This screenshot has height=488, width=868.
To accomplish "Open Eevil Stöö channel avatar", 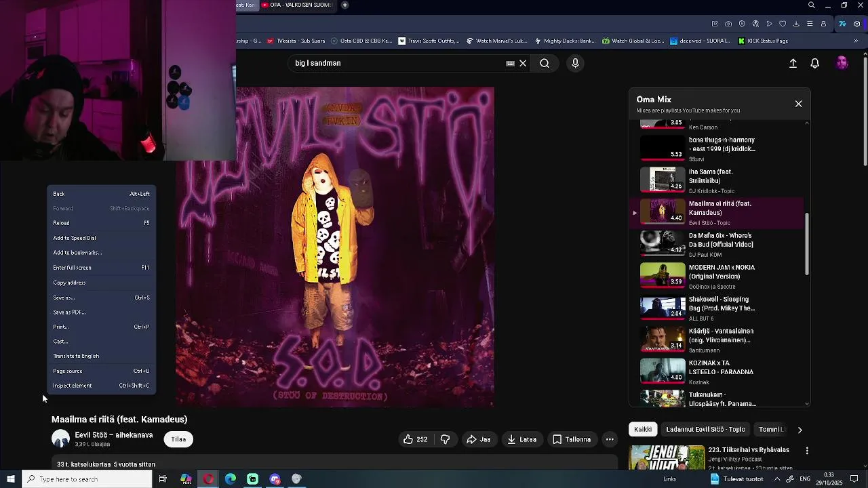I will coord(61,439).
